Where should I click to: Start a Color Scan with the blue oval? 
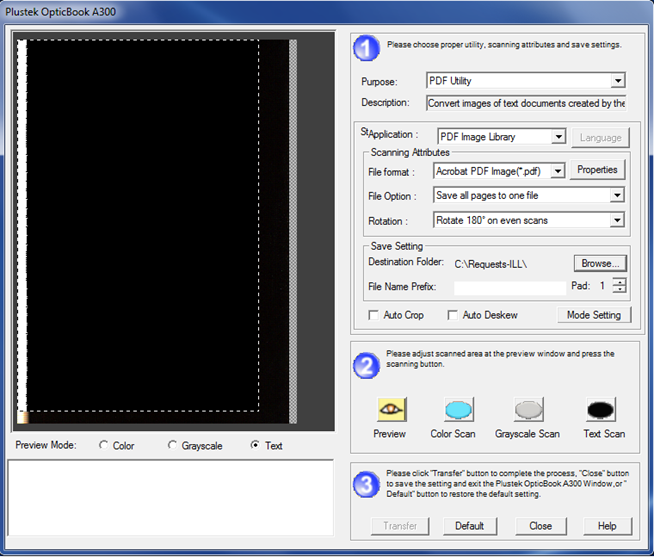pyautogui.click(x=459, y=410)
